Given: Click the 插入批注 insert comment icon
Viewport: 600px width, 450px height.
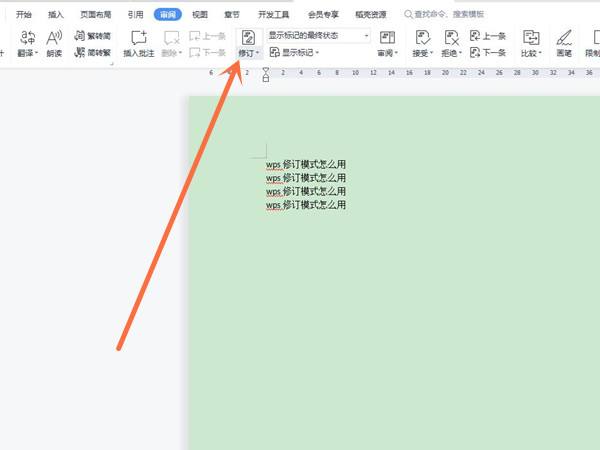Looking at the screenshot, I should 139,44.
